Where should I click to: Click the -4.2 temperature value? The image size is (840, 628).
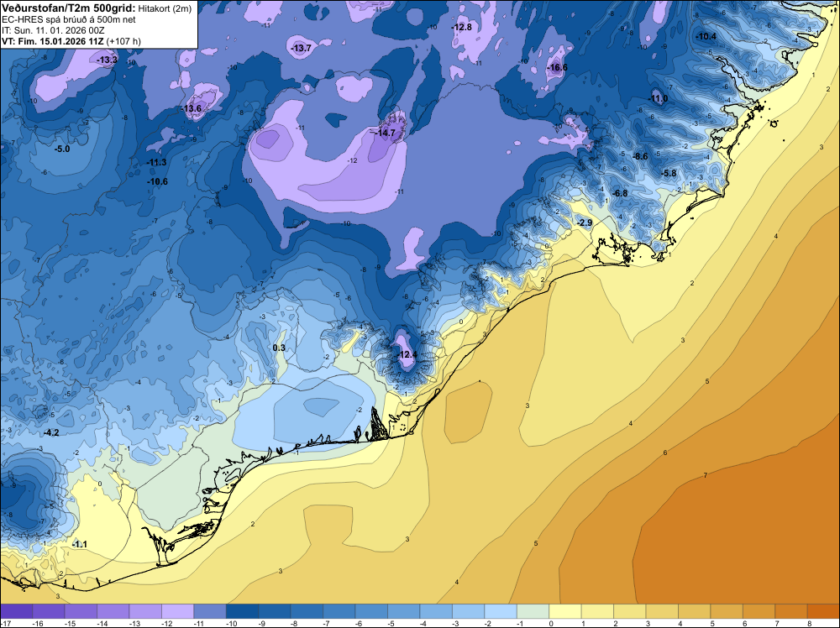[51, 432]
